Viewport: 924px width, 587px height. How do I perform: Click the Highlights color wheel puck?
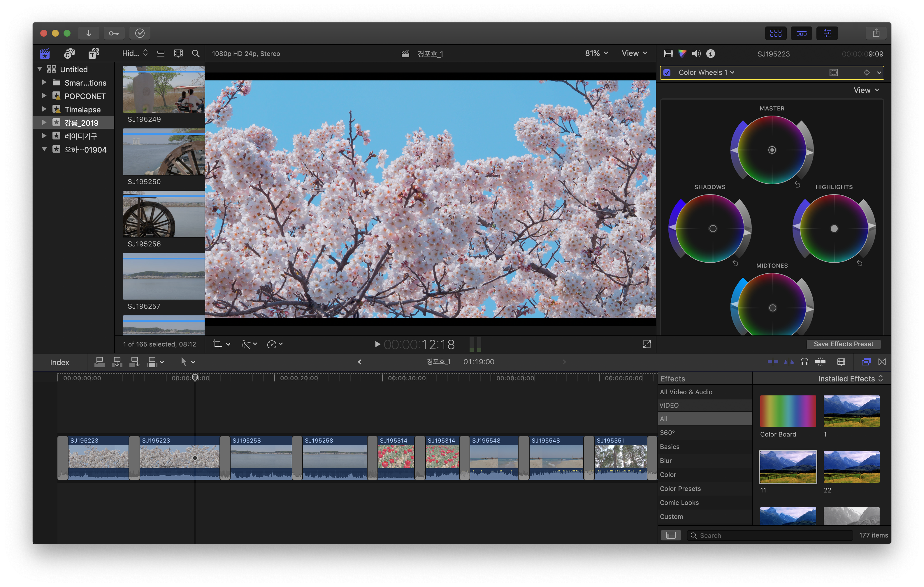pos(834,229)
